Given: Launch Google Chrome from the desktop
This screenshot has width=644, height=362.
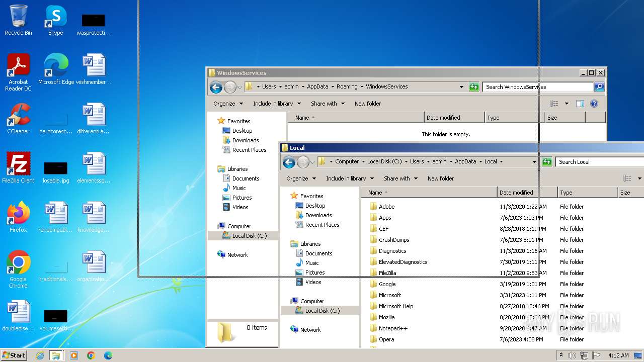Looking at the screenshot, I should (x=18, y=269).
